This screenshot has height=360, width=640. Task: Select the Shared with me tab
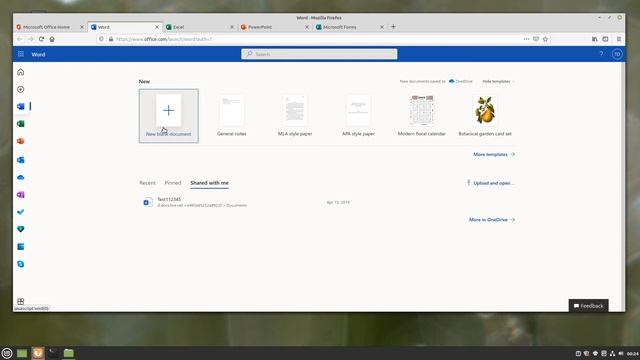pos(209,183)
